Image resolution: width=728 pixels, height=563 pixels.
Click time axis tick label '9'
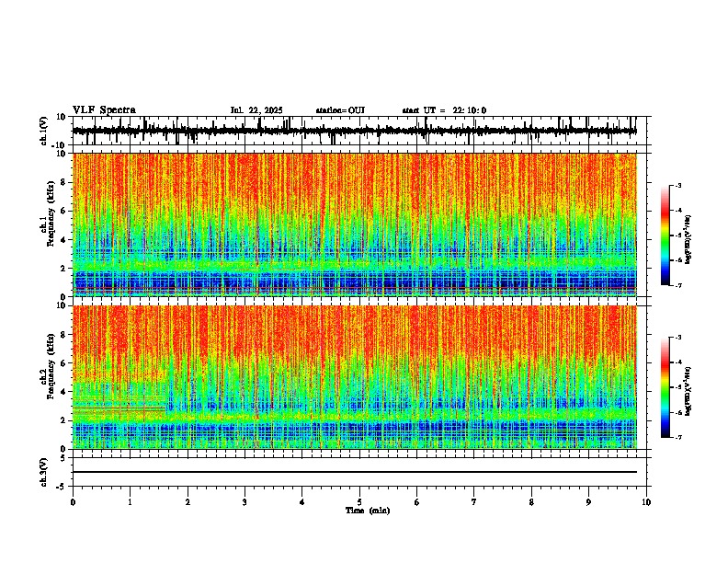tap(588, 502)
